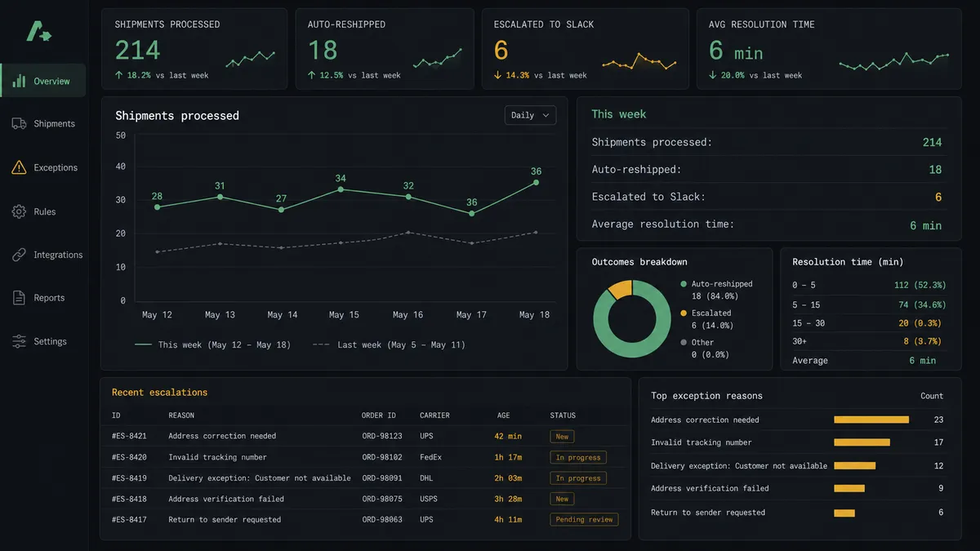Click In progress badge for ORD-98102
980x551 pixels.
(578, 458)
